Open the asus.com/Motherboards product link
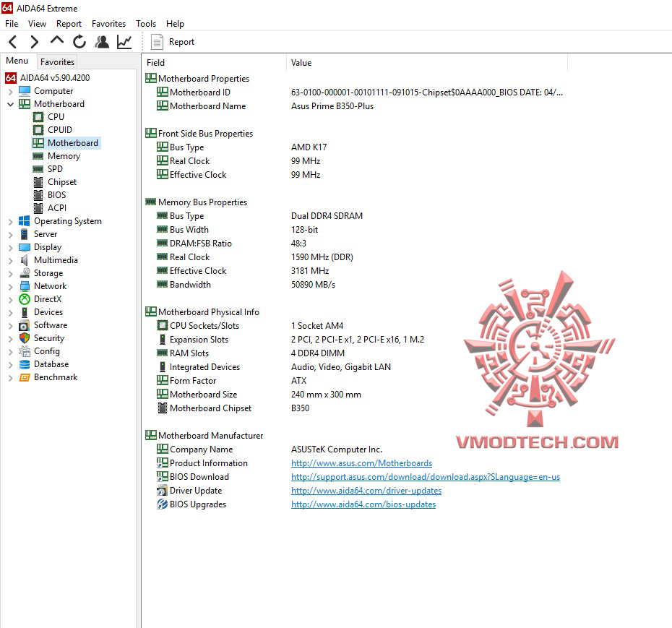 click(x=362, y=463)
